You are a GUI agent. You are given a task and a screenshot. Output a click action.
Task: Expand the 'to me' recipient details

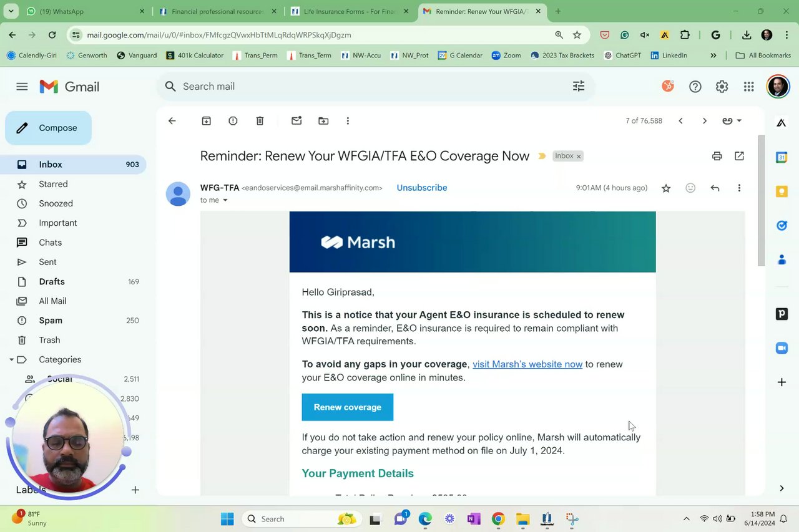[225, 200]
